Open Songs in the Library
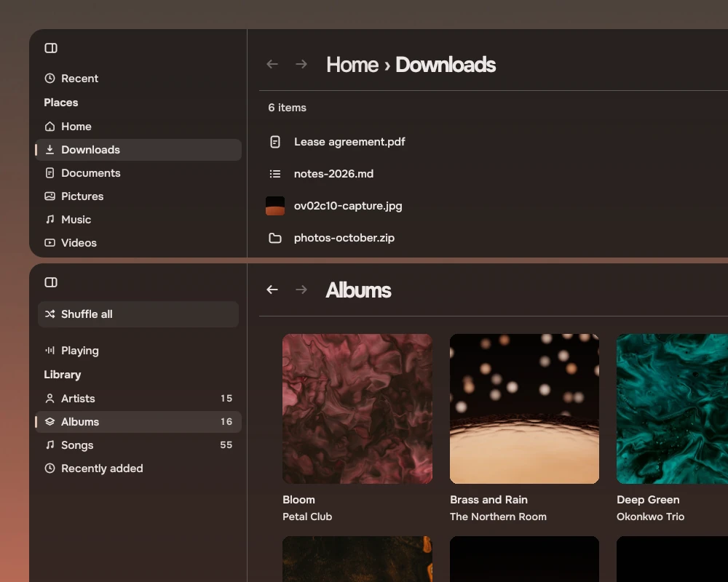The width and height of the screenshot is (728, 582). [138, 445]
